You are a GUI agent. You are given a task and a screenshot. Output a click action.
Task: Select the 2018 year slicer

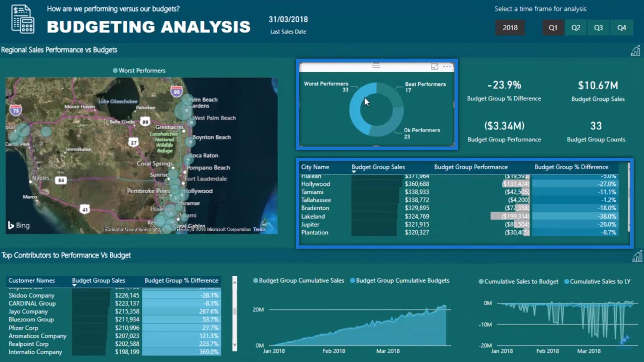click(x=510, y=28)
